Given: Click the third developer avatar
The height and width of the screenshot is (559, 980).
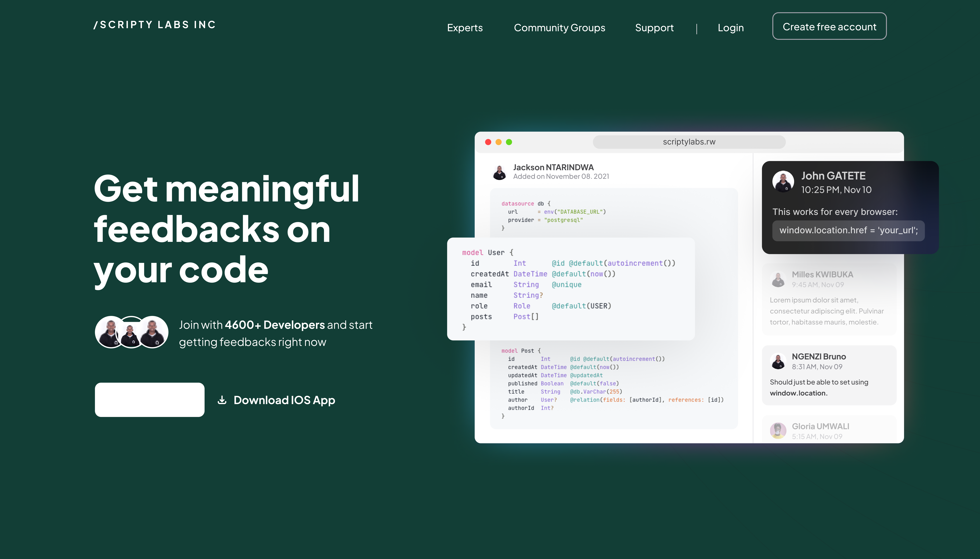Looking at the screenshot, I should point(153,332).
